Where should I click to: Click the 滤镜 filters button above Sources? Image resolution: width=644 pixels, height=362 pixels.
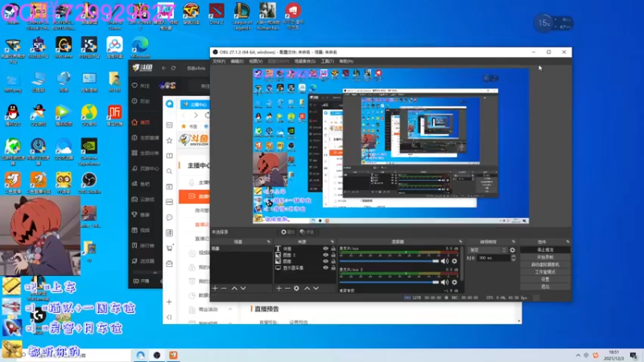(x=307, y=232)
